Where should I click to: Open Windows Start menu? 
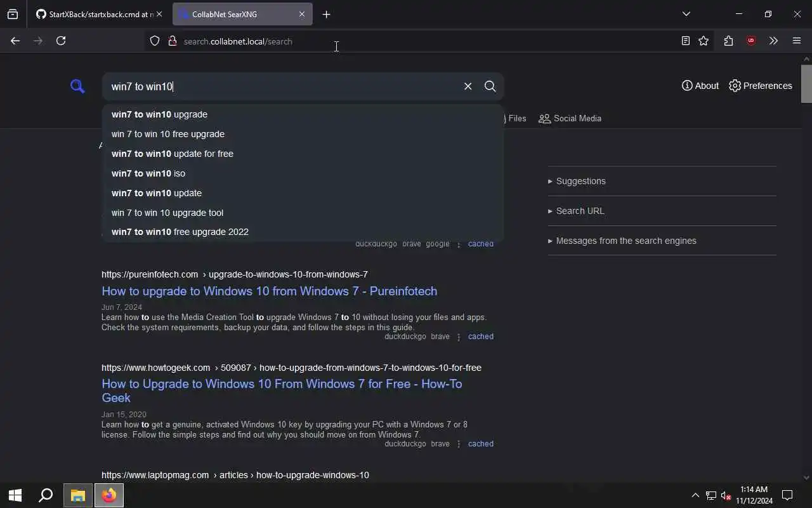[15, 495]
